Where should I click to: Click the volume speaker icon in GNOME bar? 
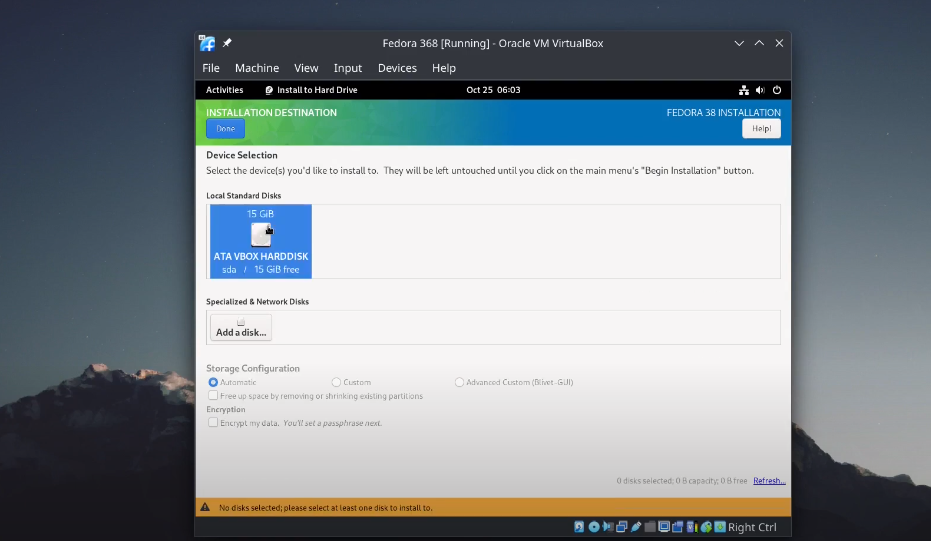tap(760, 90)
